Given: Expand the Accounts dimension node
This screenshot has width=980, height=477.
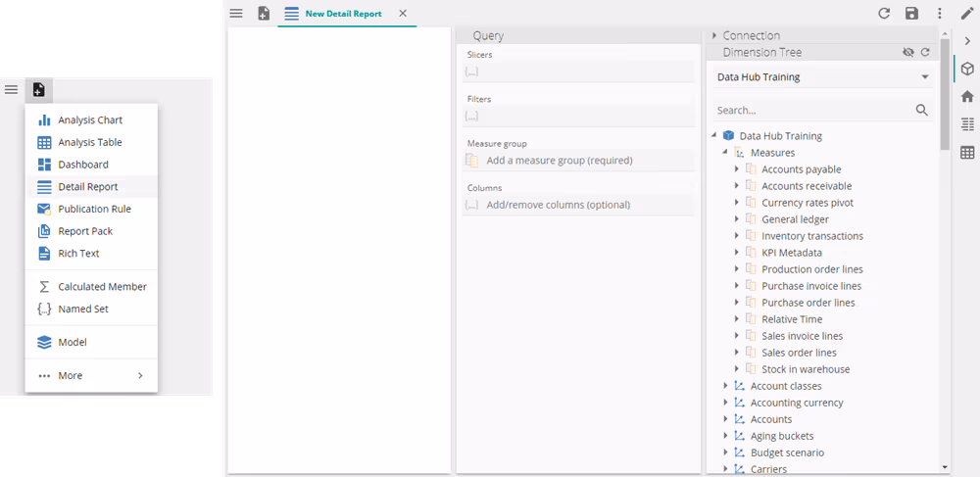Looking at the screenshot, I should [726, 419].
